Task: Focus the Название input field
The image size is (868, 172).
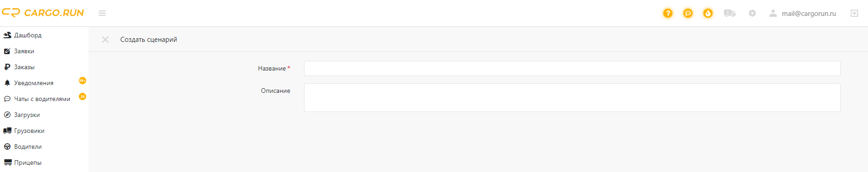Action: click(x=572, y=68)
